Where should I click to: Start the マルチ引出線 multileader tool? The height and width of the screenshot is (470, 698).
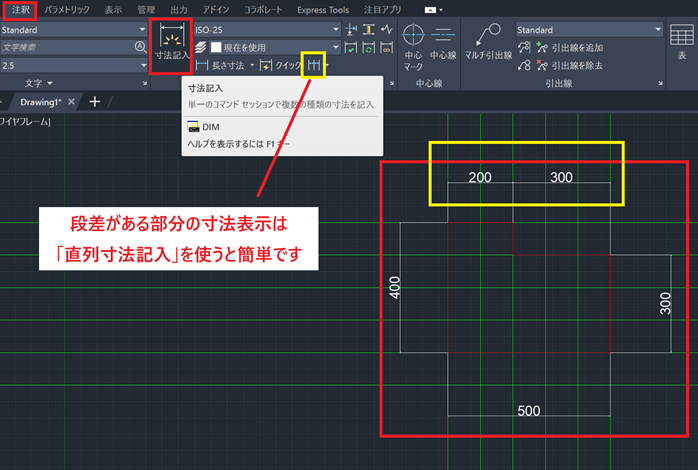(x=488, y=42)
